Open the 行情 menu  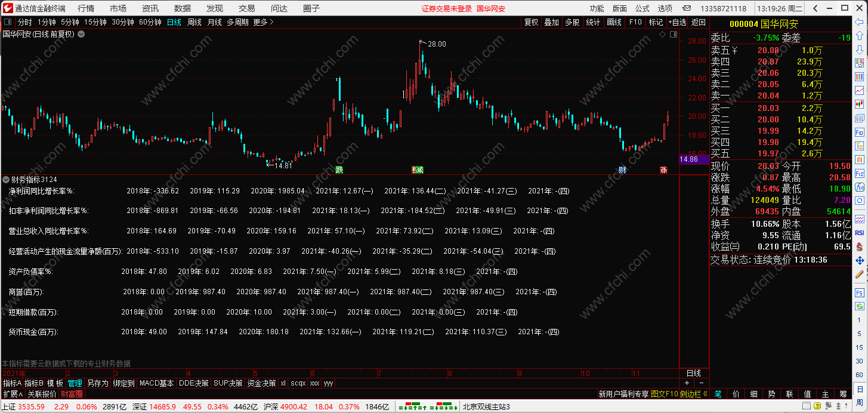pyautogui.click(x=86, y=8)
